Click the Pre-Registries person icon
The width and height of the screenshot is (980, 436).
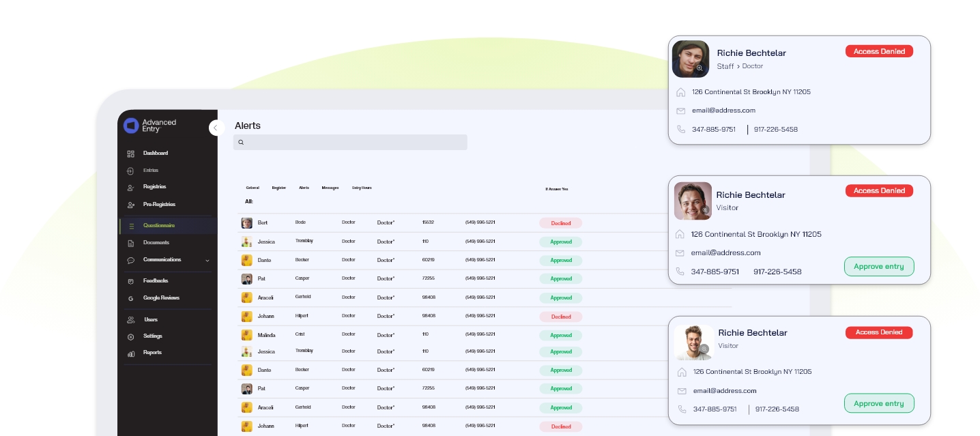tap(131, 205)
